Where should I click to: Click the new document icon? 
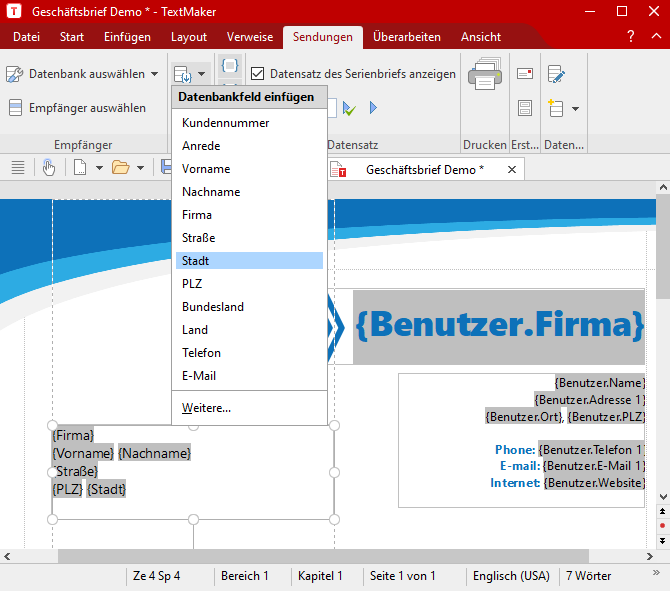[80, 168]
